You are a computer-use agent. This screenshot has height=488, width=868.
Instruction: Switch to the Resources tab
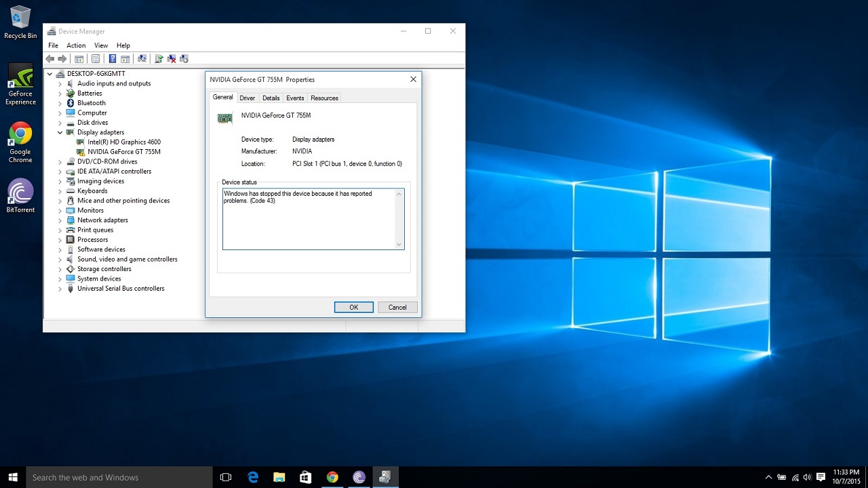(x=324, y=98)
